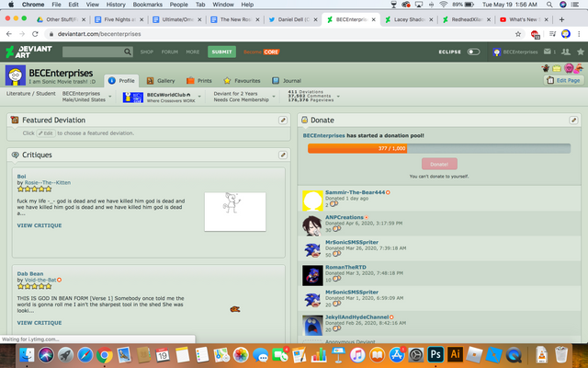The height and width of the screenshot is (368, 588).
Task: Edit the Donate widget pencil icon
Action: click(x=573, y=121)
